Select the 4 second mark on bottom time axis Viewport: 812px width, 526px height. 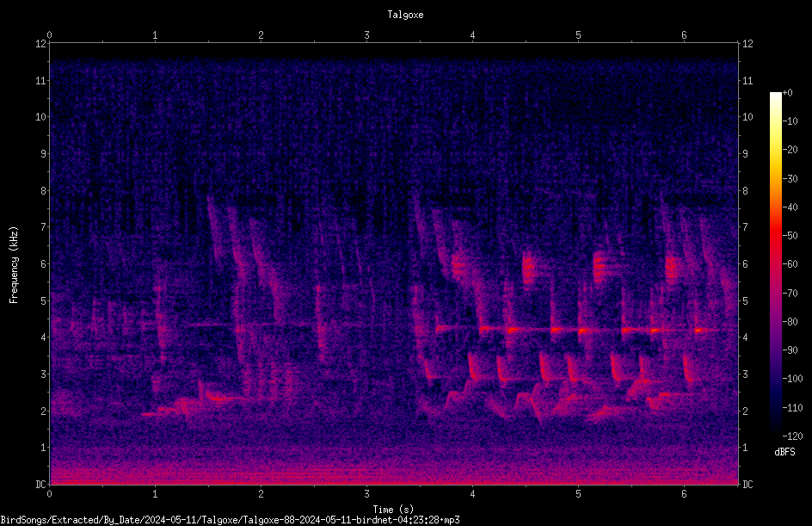point(473,494)
